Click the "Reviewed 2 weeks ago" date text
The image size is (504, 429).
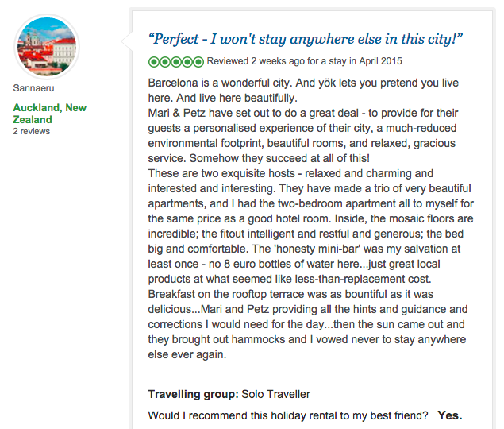point(256,61)
